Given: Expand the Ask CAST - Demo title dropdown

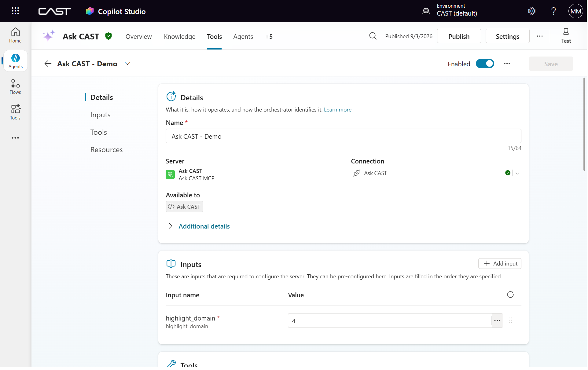Looking at the screenshot, I should pos(127,64).
